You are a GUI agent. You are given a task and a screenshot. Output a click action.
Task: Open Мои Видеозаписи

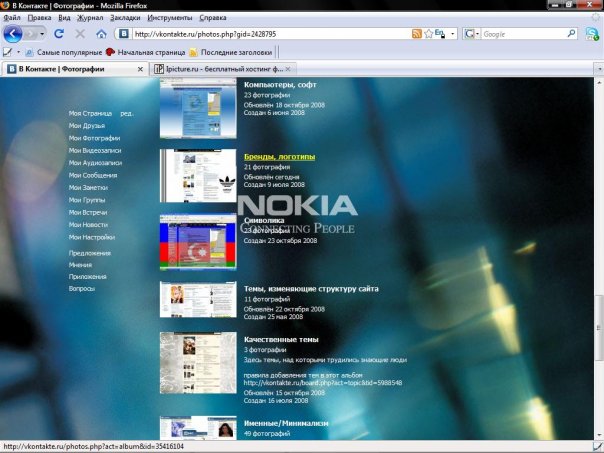(x=95, y=150)
